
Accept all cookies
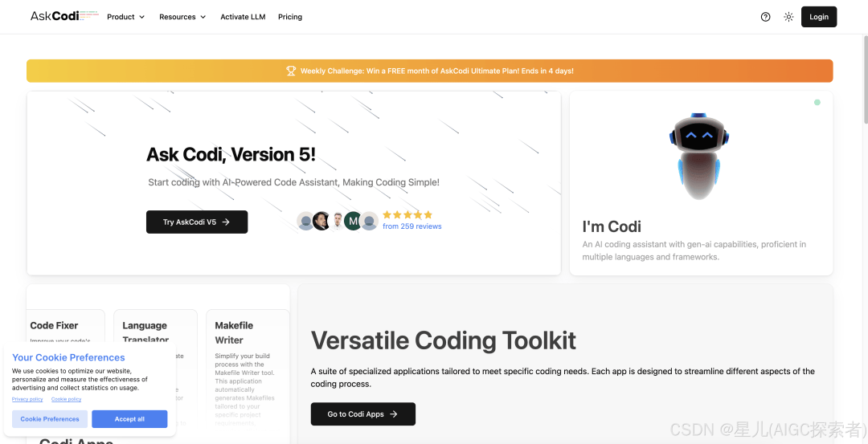[129, 419]
